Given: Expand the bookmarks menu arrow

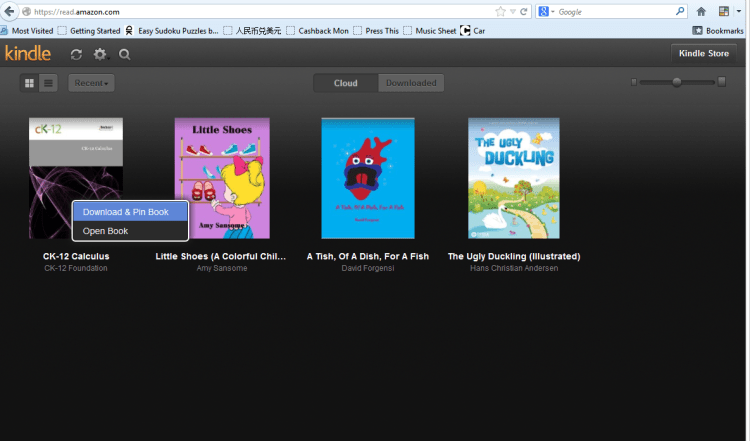Looking at the screenshot, I should coord(739,11).
